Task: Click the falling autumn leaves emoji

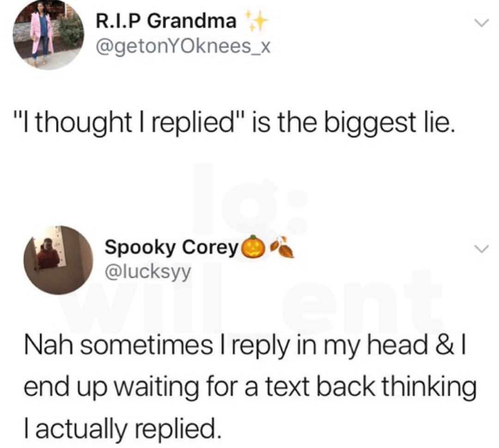Action: [x=281, y=247]
